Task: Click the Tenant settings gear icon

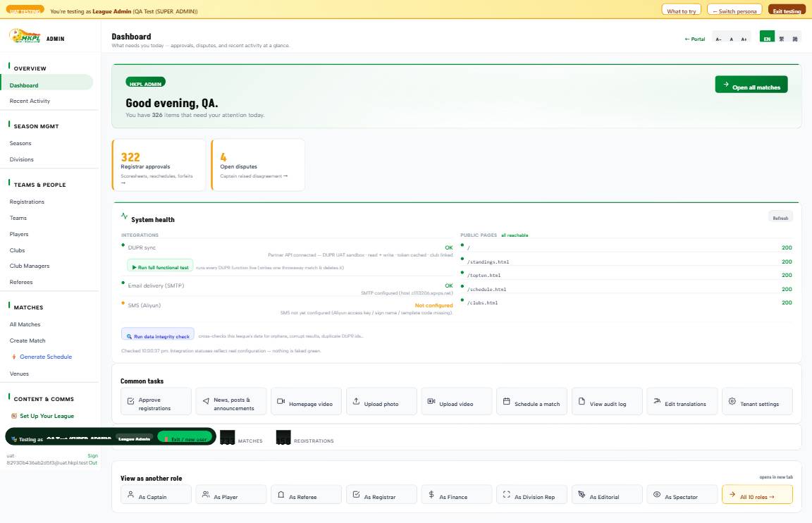Action: (x=732, y=401)
